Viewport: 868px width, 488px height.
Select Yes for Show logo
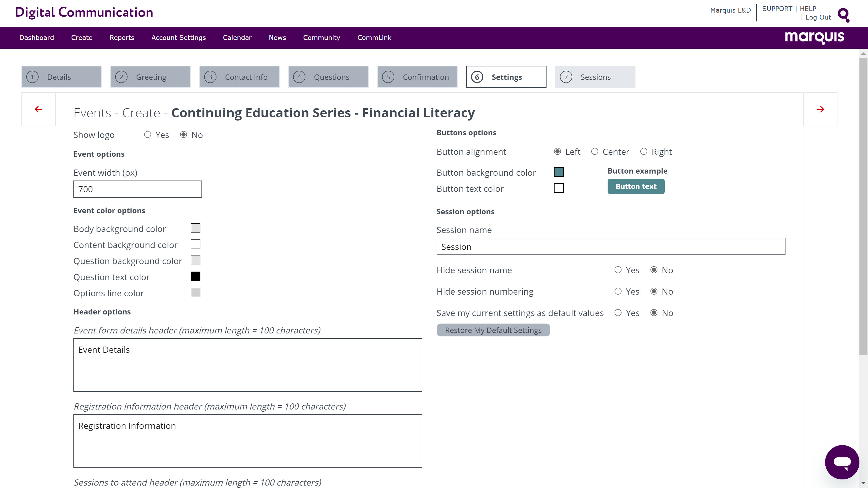148,135
